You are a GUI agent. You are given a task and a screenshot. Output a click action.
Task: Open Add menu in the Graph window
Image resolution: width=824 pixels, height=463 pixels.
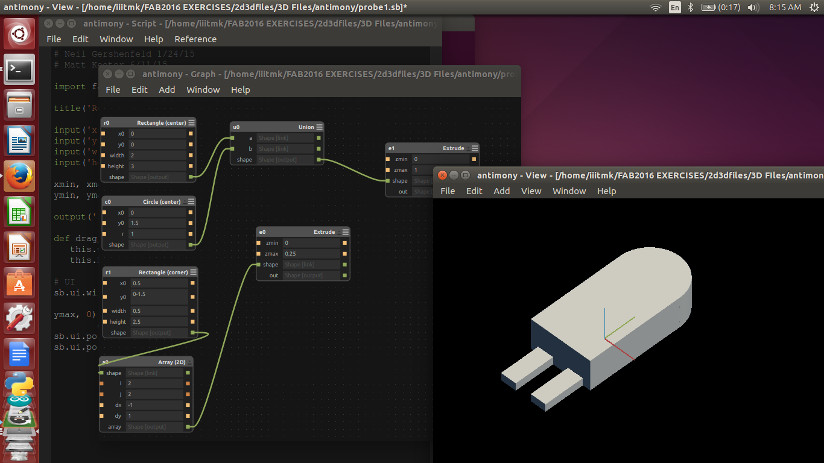click(167, 90)
